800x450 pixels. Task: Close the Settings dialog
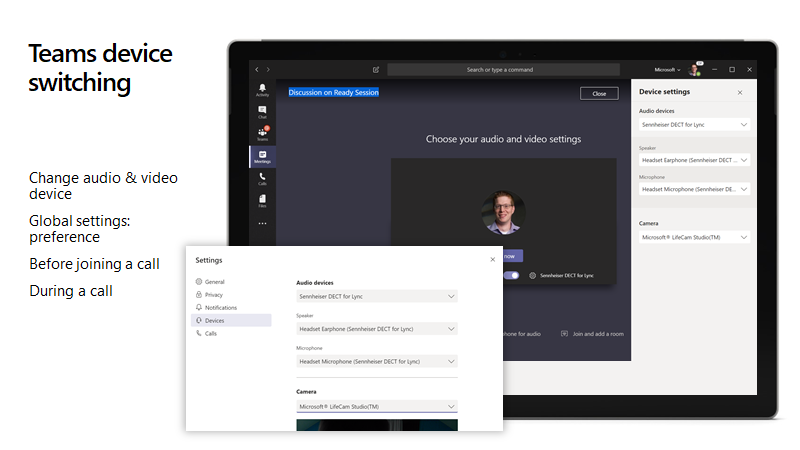(x=492, y=260)
